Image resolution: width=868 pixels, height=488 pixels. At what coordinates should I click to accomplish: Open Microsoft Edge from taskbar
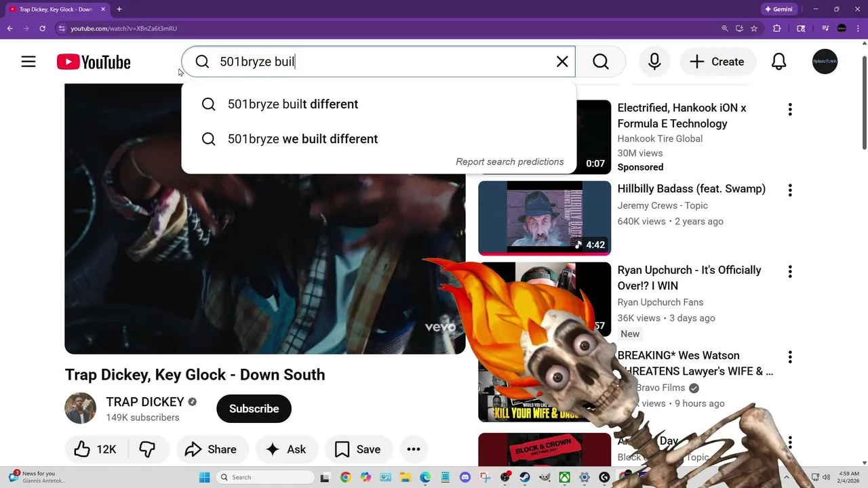(x=425, y=477)
